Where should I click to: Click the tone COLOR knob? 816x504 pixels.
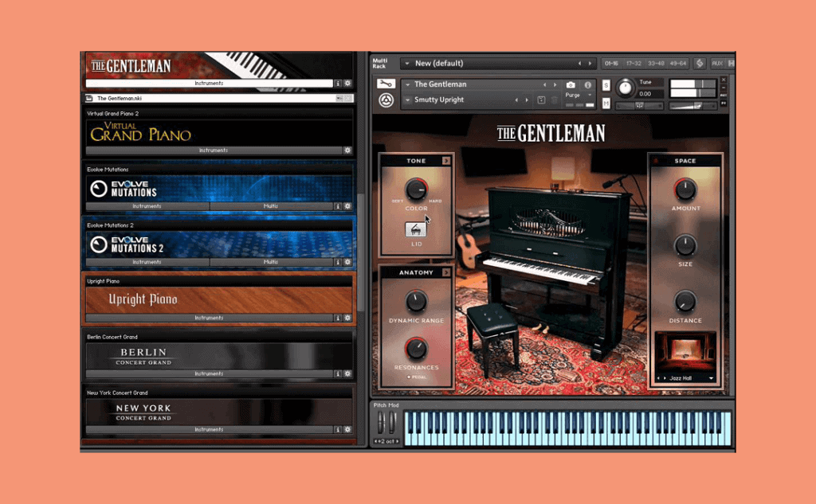[416, 189]
